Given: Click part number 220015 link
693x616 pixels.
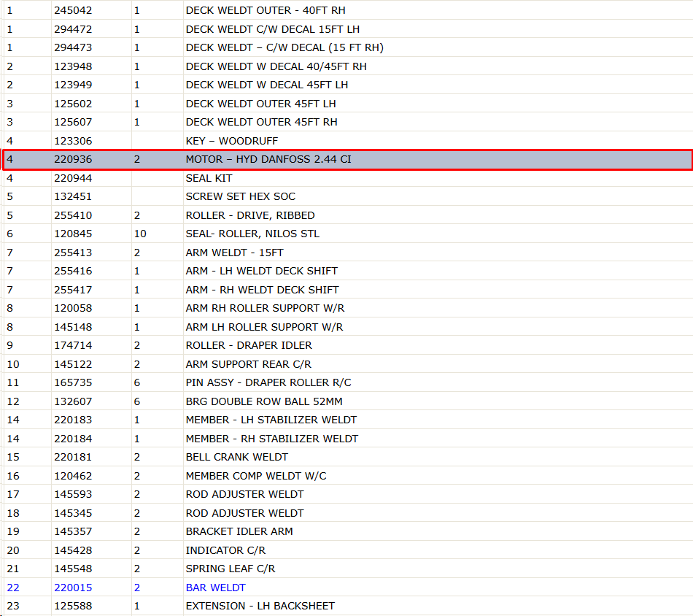Looking at the screenshot, I should 73,588.
